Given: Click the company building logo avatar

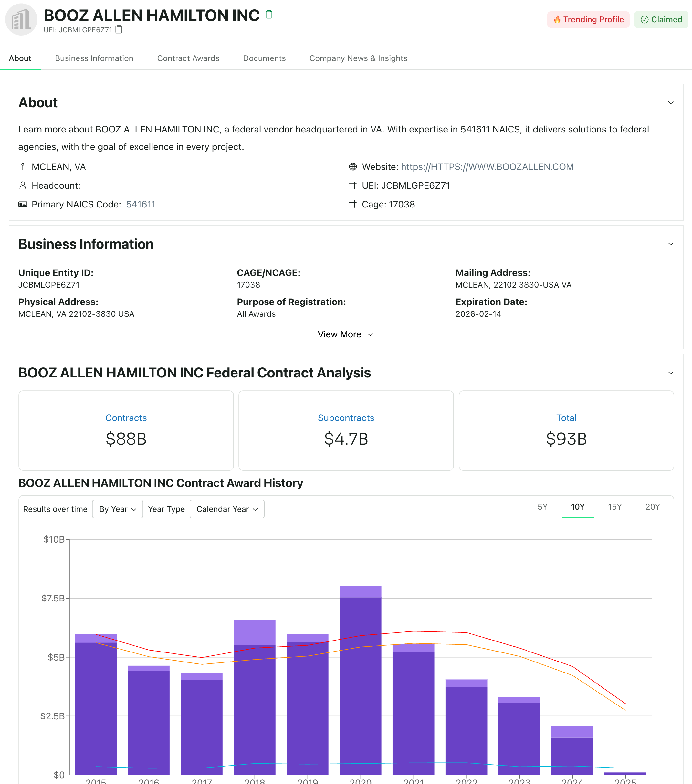Looking at the screenshot, I should [21, 20].
